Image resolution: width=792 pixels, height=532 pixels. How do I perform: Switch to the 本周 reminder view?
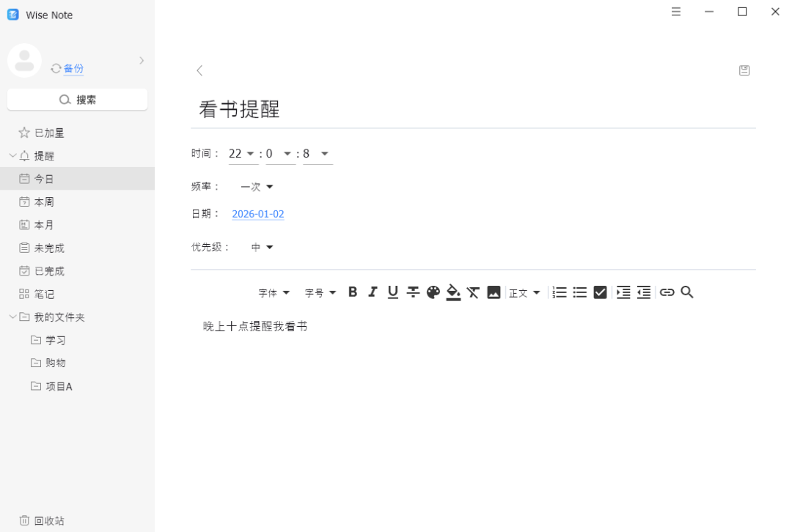coord(44,202)
